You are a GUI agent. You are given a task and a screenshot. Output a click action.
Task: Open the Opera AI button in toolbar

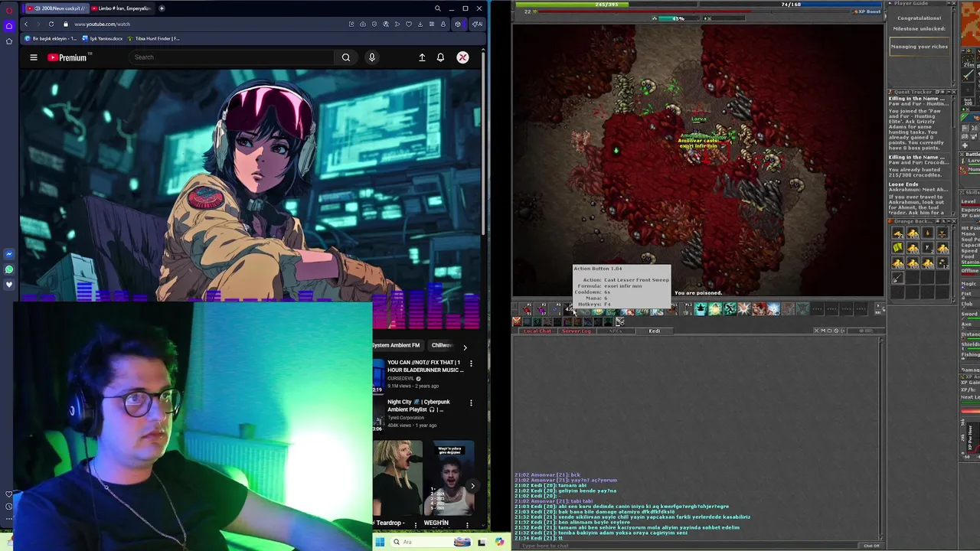coord(477,24)
